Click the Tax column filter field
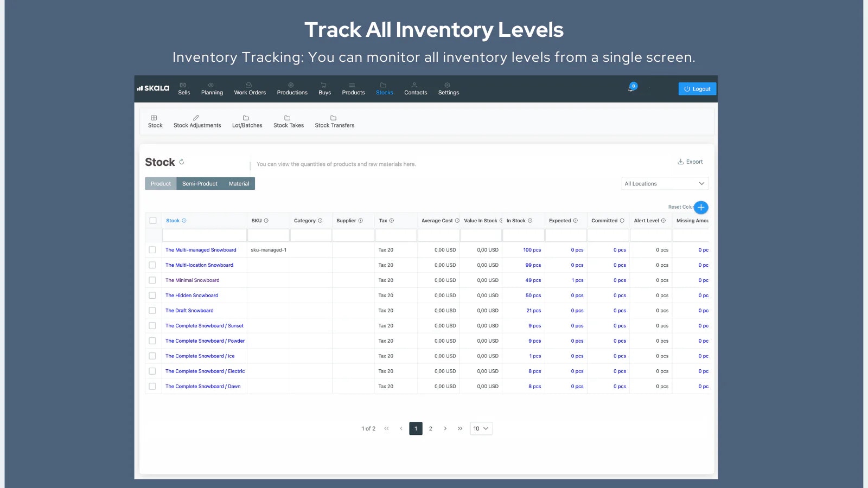The width and height of the screenshot is (868, 488). coord(396,235)
